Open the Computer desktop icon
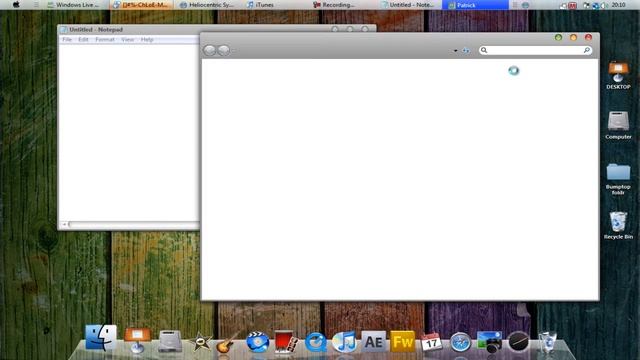 point(618,125)
